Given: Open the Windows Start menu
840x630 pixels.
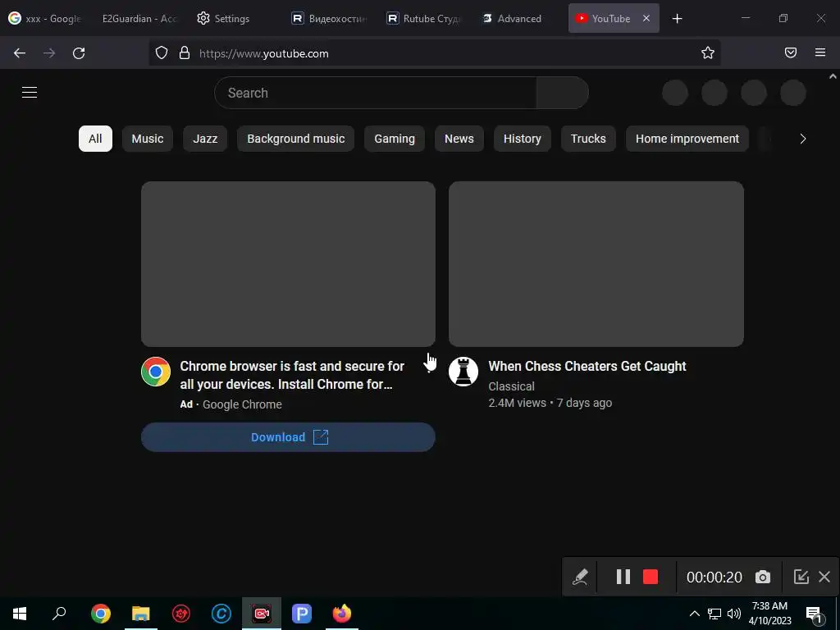Looking at the screenshot, I should pyautogui.click(x=20, y=614).
